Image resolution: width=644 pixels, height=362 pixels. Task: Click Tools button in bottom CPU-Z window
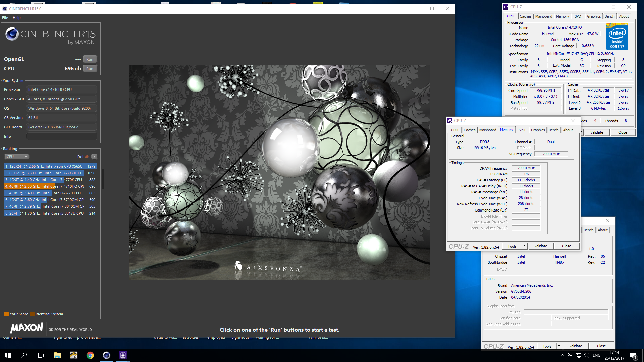click(547, 346)
